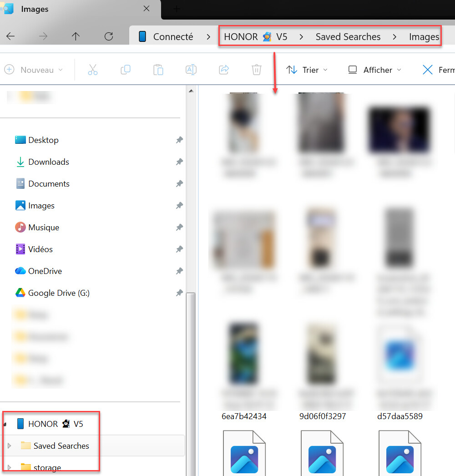Expand the storage folder node

(x=9, y=467)
